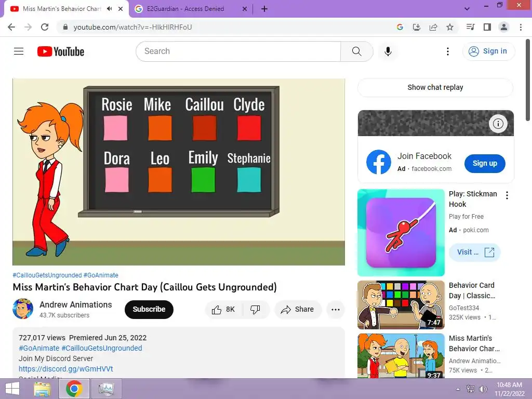
Task: Click #GoAnimate hashtag in description
Action: (39, 348)
